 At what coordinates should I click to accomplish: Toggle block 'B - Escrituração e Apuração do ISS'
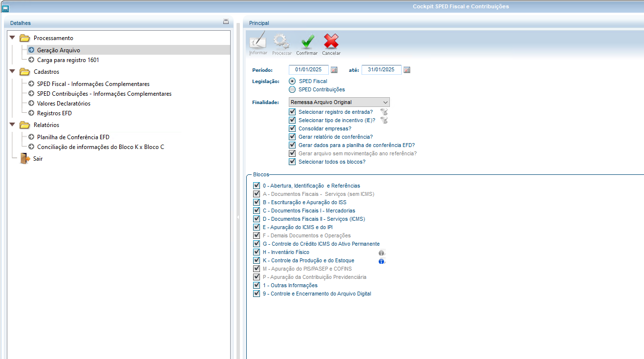tap(257, 202)
